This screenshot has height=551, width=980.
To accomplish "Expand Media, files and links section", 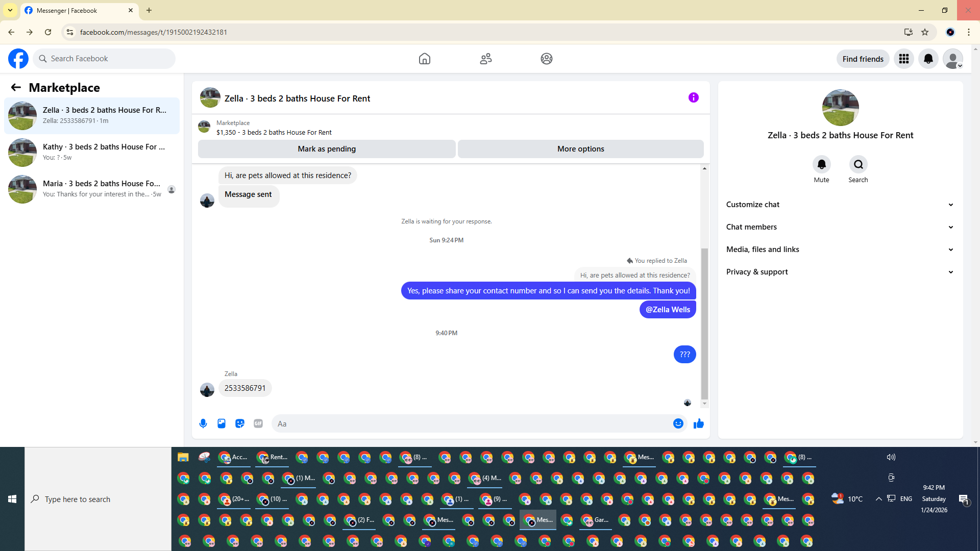I will (840, 249).
